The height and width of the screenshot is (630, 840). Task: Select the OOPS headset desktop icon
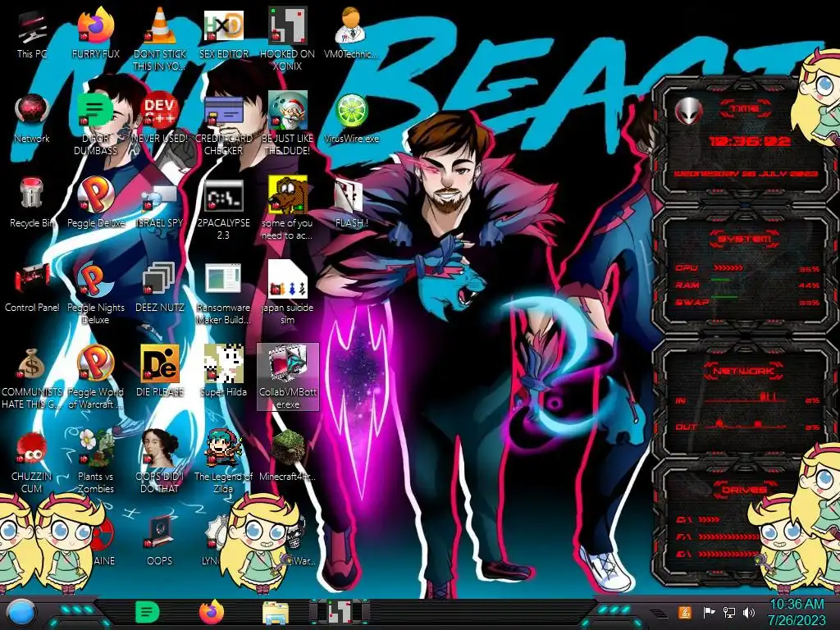pos(160,541)
